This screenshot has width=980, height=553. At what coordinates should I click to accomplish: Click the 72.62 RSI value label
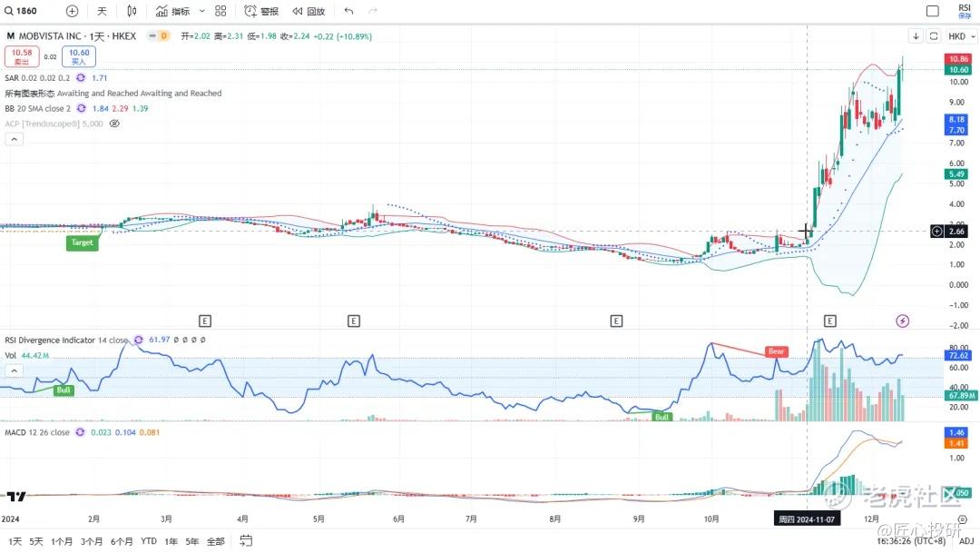click(x=958, y=355)
